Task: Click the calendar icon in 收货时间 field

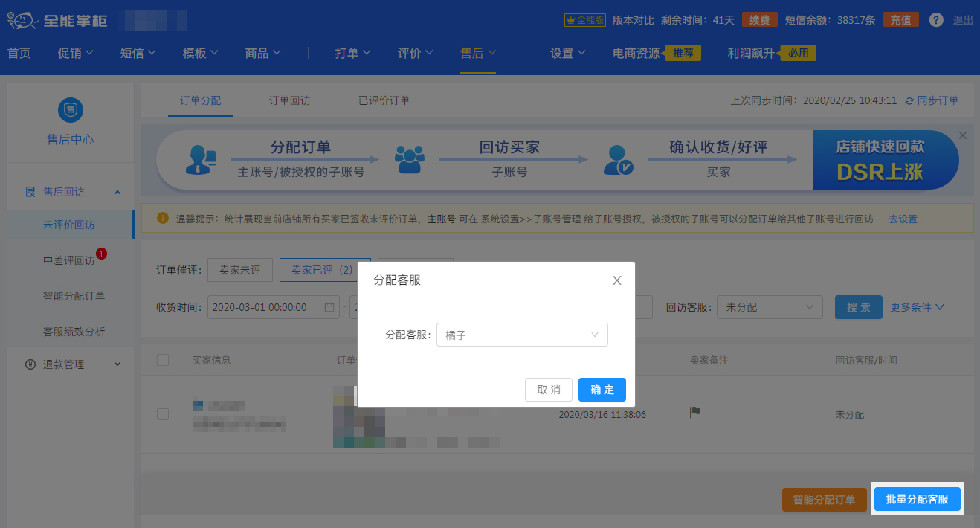Action: pyautogui.click(x=329, y=307)
